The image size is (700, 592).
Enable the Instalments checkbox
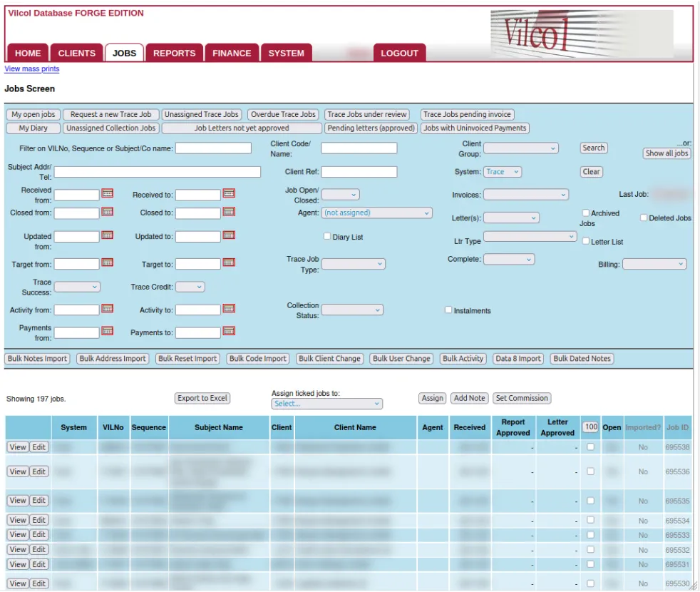(x=448, y=309)
